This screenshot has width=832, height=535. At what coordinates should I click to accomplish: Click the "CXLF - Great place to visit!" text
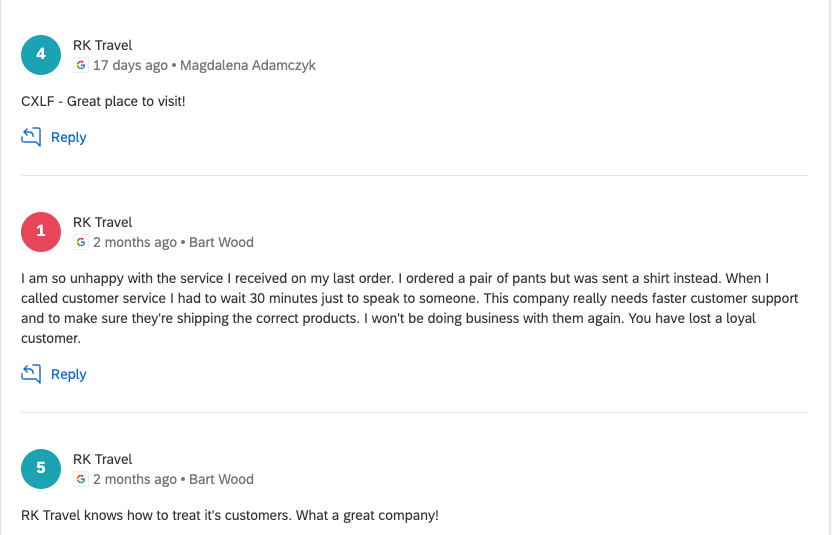(103, 101)
